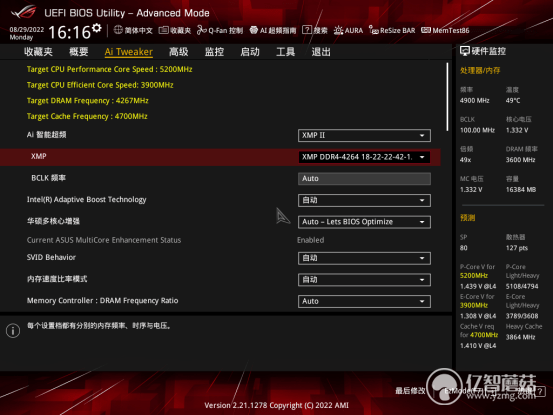Image resolution: width=553 pixels, height=415 pixels.
Task: Open the 搜索 question mark search tool
Action: (x=315, y=30)
